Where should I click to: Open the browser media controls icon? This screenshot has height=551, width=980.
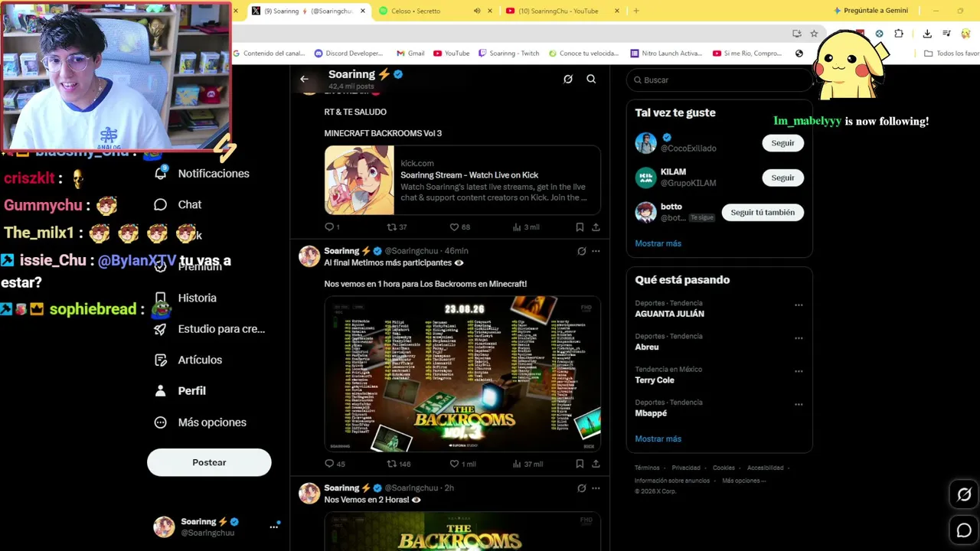click(947, 34)
